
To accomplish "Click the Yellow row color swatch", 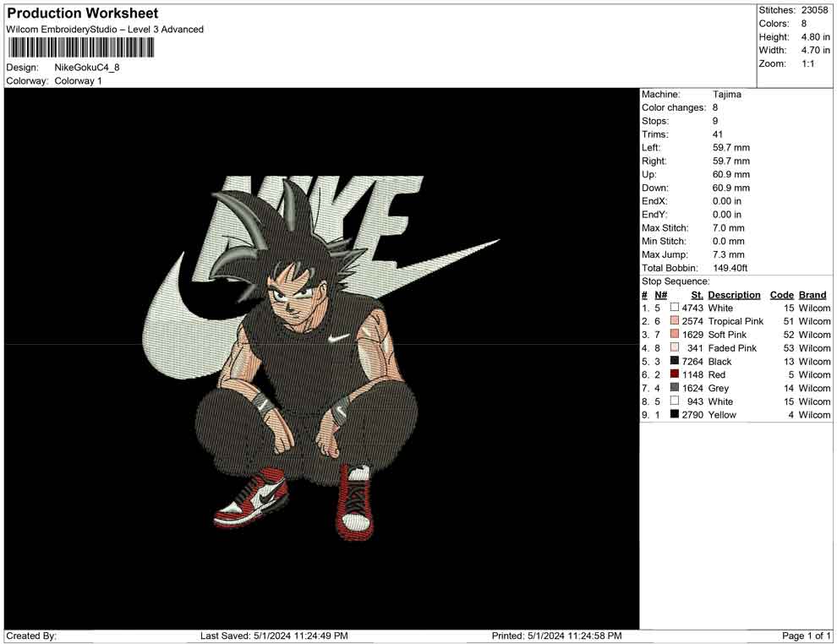I will click(x=674, y=414).
